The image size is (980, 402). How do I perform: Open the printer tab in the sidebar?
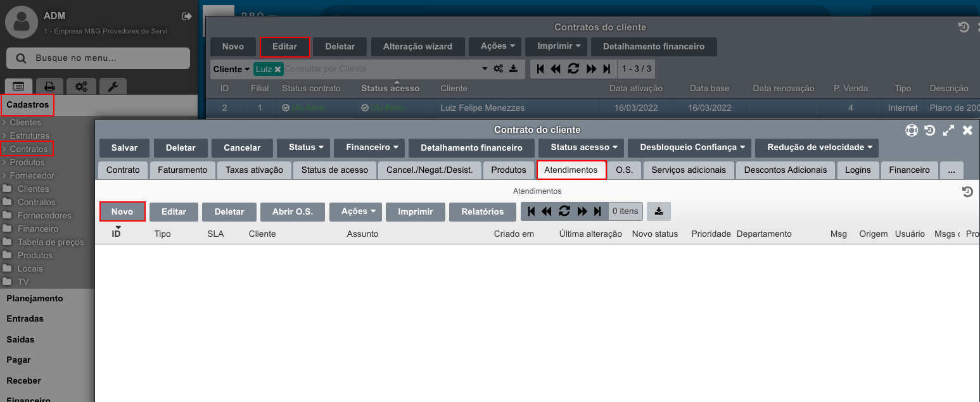[49, 87]
